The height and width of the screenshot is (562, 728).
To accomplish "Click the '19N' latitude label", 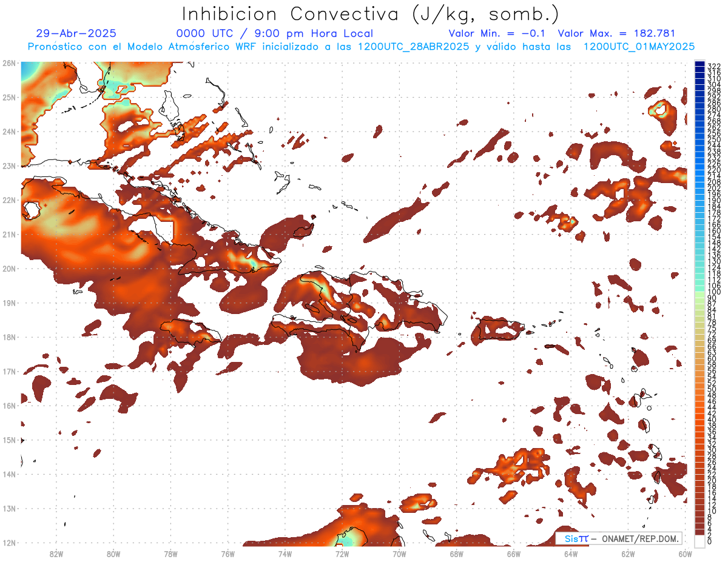I will pos(9,303).
